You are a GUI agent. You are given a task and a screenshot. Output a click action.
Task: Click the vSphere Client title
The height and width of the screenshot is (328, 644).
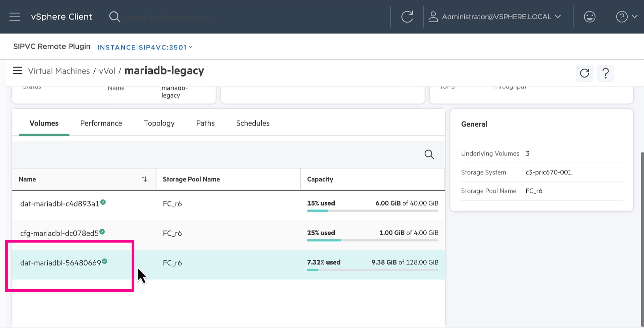(x=61, y=17)
